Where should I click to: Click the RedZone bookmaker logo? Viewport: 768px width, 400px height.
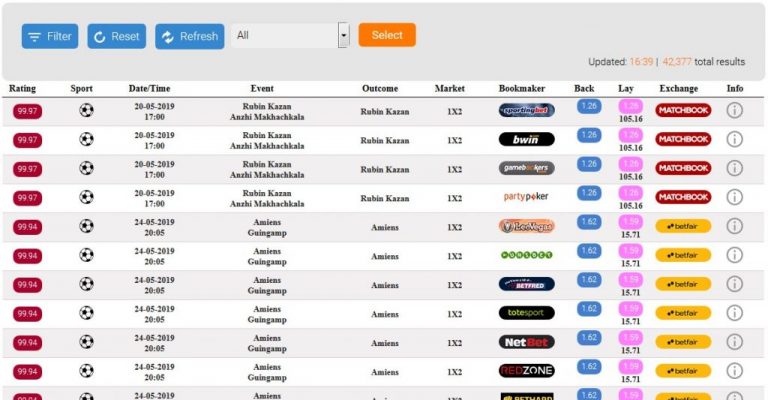pyautogui.click(x=526, y=371)
